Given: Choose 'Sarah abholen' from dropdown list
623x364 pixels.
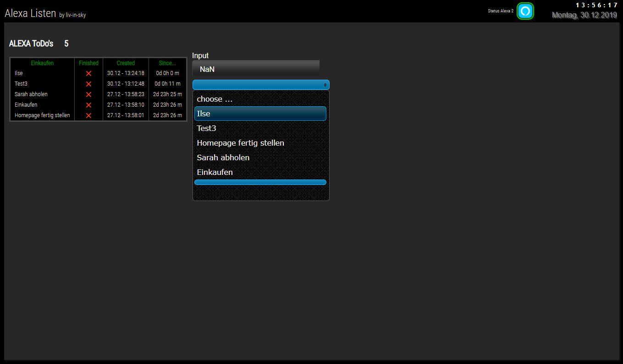Looking at the screenshot, I should point(260,158).
